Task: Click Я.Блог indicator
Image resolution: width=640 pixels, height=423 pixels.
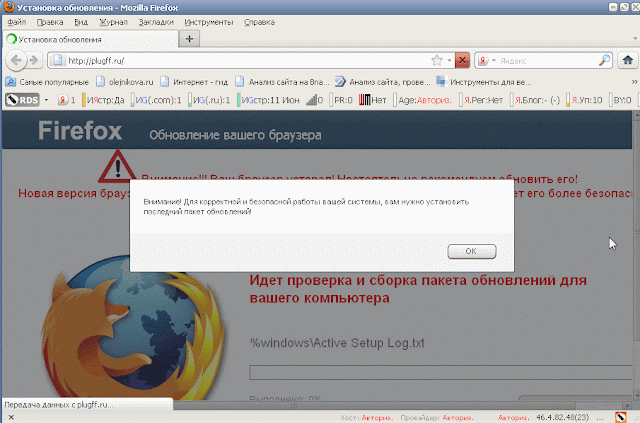Action: coord(535,100)
